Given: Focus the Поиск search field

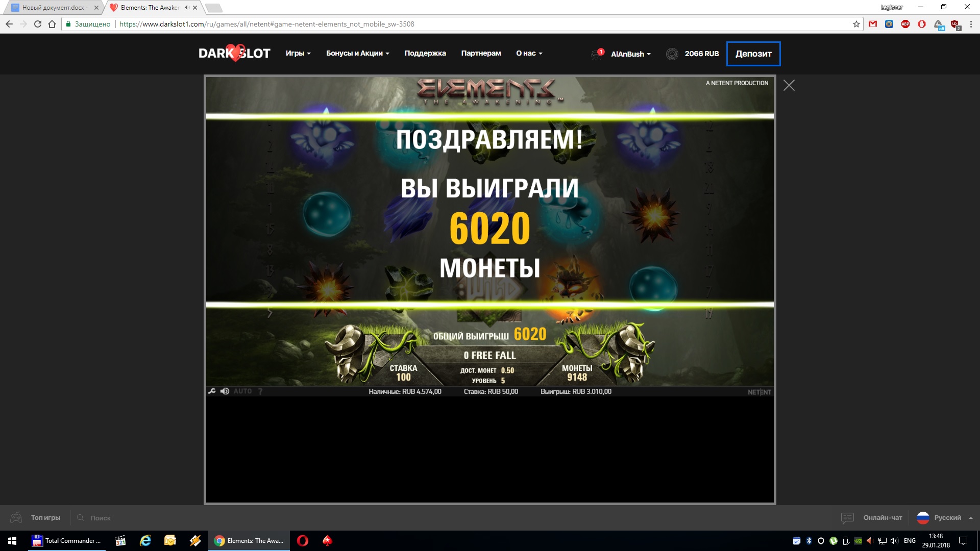Looking at the screenshot, I should coord(100,518).
